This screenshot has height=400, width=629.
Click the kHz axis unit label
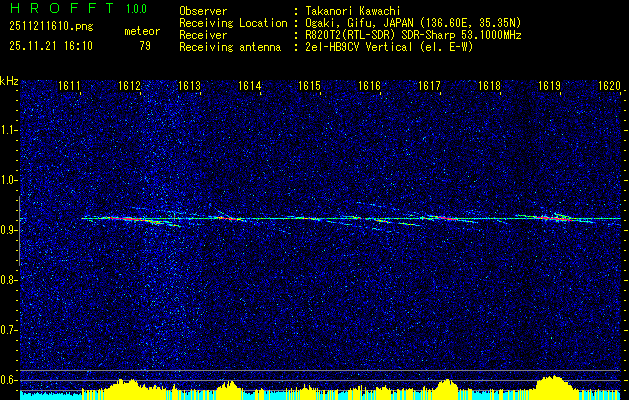pos(9,80)
